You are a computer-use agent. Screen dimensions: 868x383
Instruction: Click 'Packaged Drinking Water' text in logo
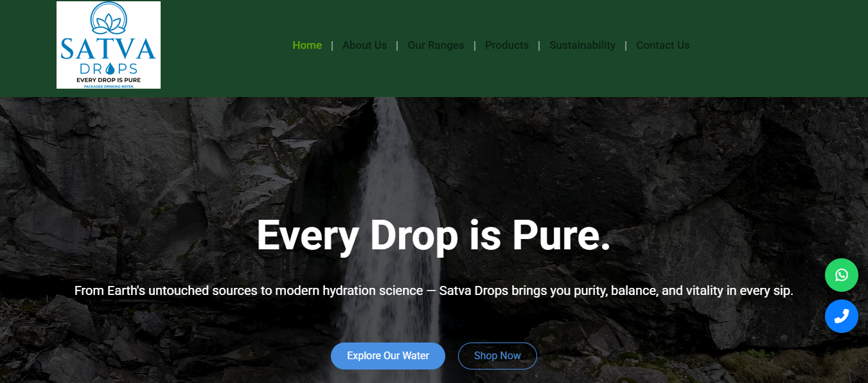tap(109, 85)
